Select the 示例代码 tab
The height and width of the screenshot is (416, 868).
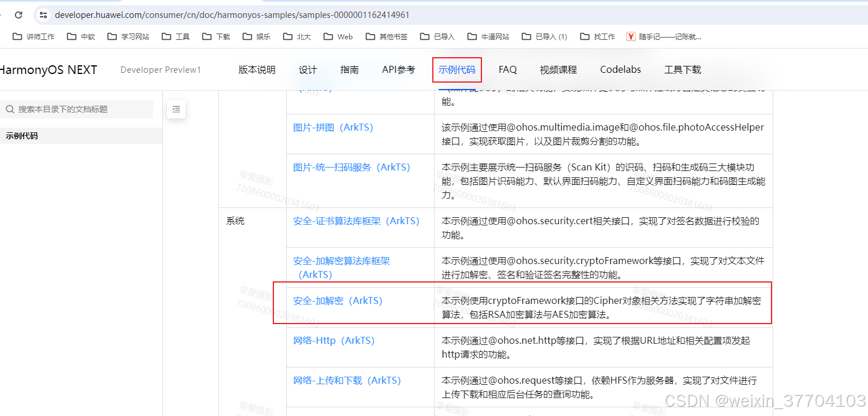[x=457, y=70]
